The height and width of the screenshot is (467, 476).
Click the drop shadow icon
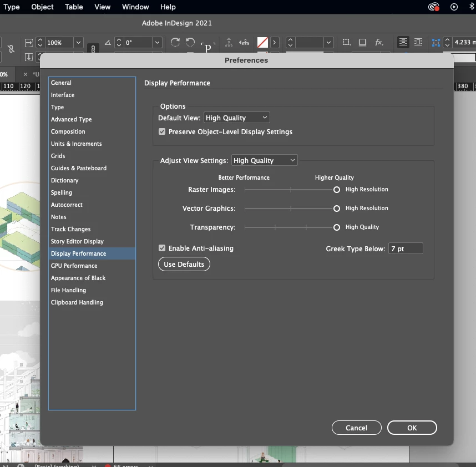[362, 42]
